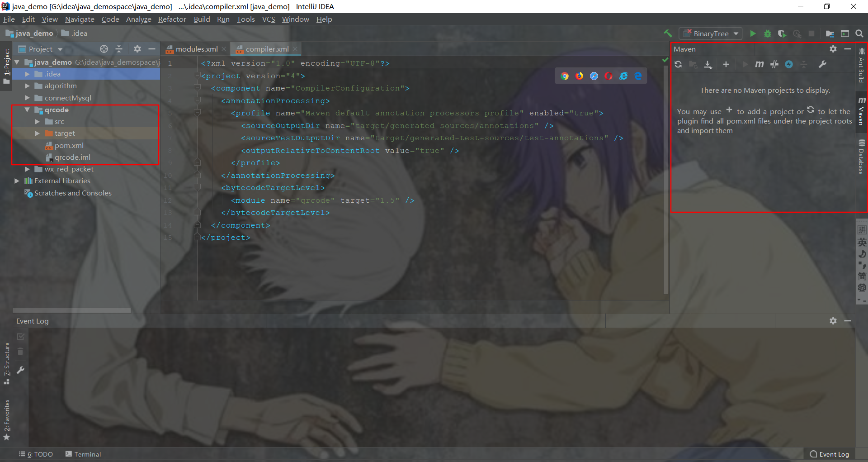868x462 pixels.
Task: Open the Refactor menu
Action: click(x=172, y=19)
